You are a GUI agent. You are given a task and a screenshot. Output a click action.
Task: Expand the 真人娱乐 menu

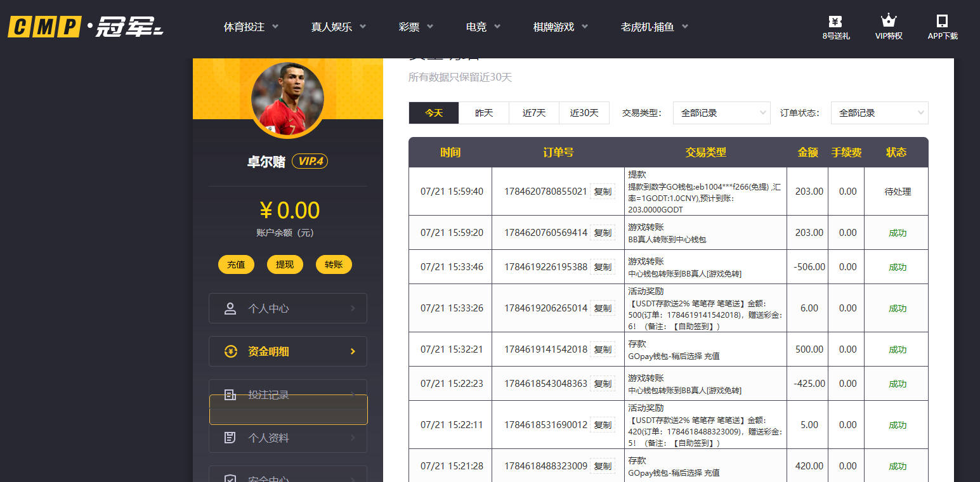pyautogui.click(x=339, y=27)
